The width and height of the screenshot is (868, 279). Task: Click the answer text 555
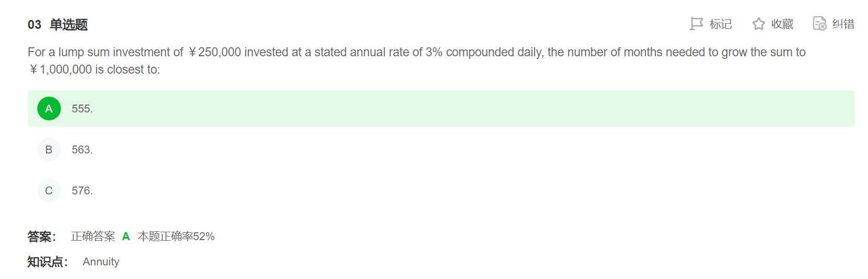[x=82, y=109]
